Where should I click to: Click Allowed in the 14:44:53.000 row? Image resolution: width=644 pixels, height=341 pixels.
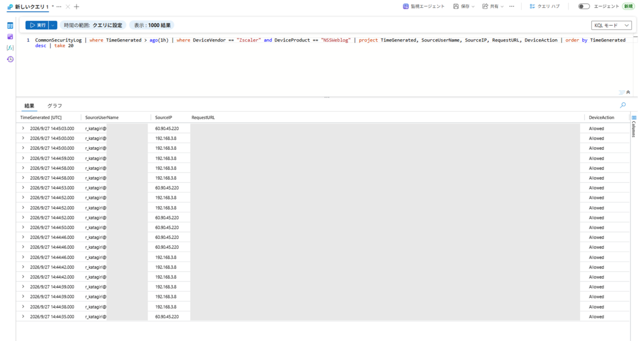pyautogui.click(x=596, y=188)
